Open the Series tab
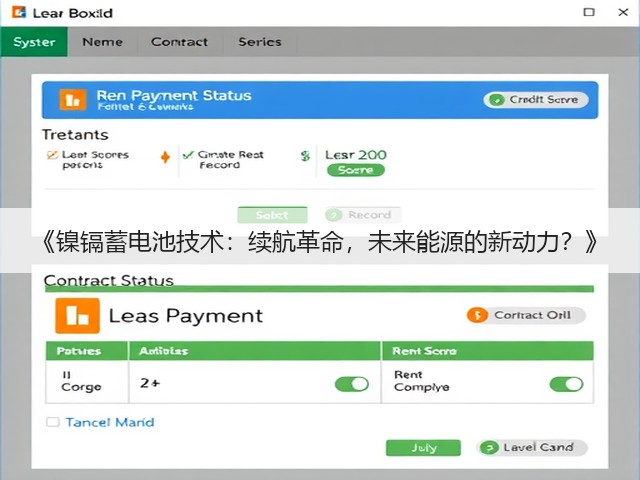This screenshot has height=480, width=640. (x=260, y=42)
